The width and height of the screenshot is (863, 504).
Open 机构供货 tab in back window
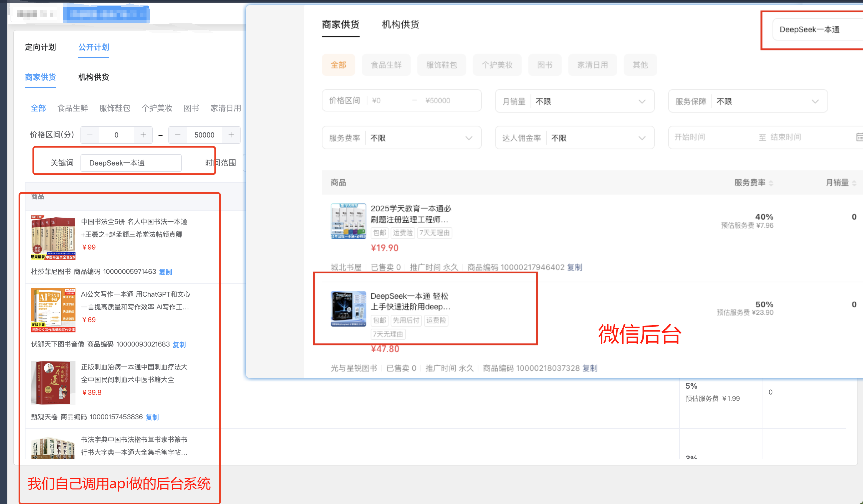(x=94, y=77)
